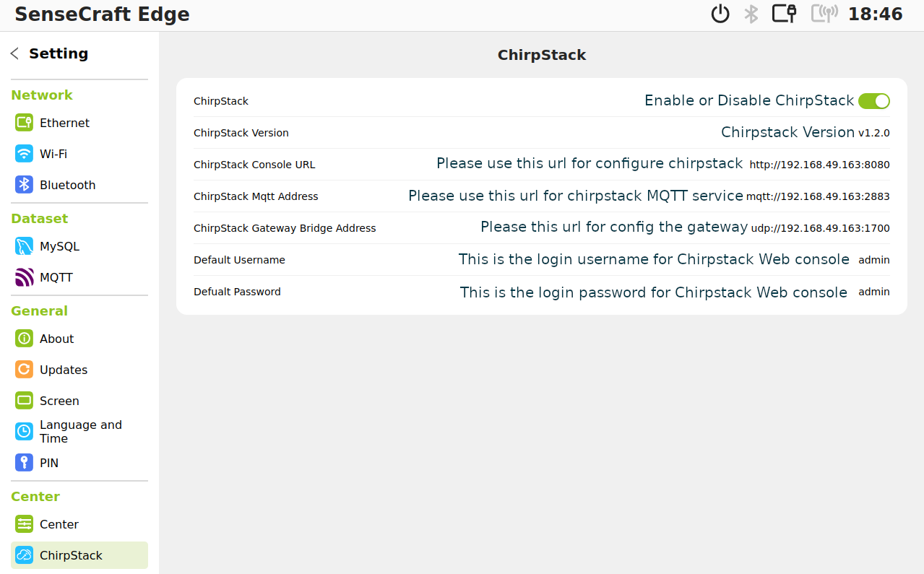Click the Center sliders icon

(24, 524)
